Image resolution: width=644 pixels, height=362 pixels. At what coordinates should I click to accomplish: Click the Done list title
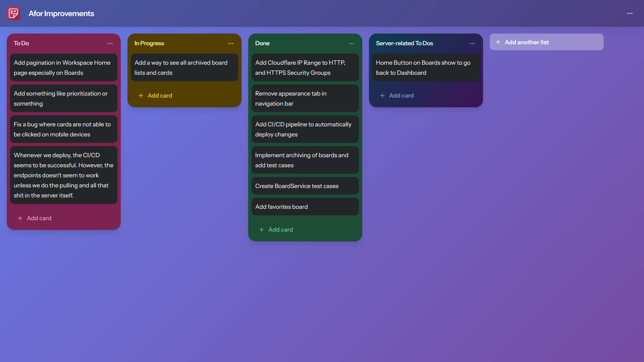click(x=262, y=43)
